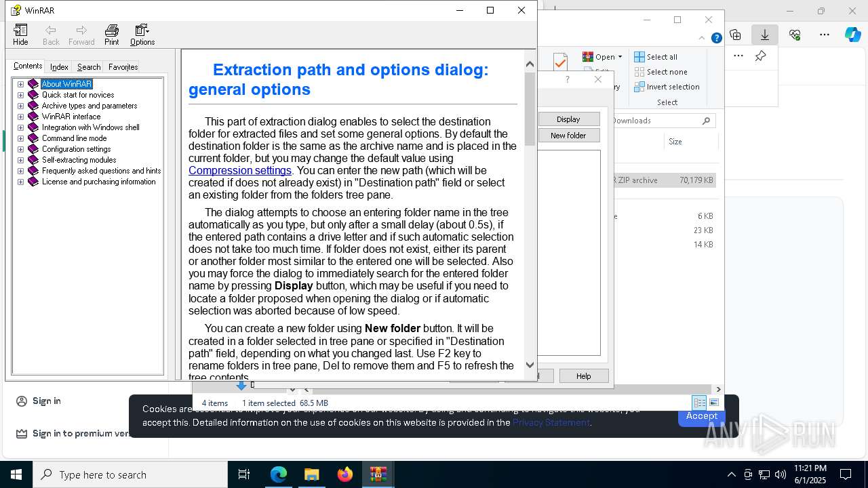Select the About WinRAR topic

[x=66, y=84]
